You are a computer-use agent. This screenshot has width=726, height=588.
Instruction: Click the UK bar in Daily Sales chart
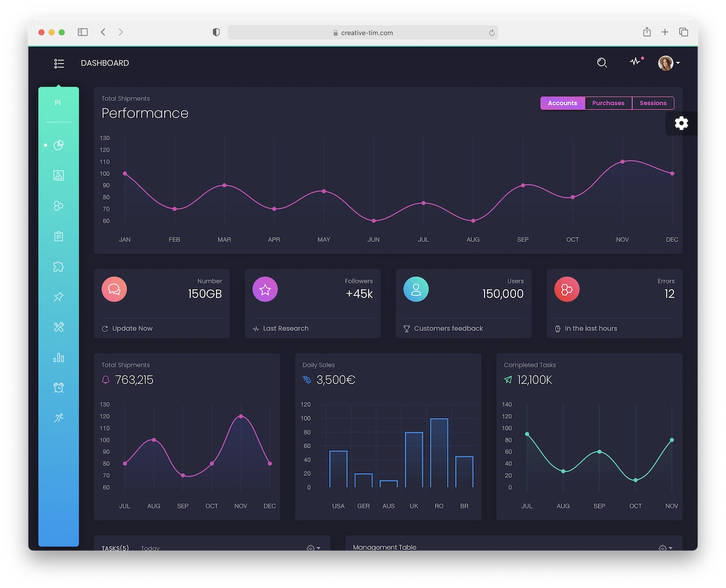414,459
